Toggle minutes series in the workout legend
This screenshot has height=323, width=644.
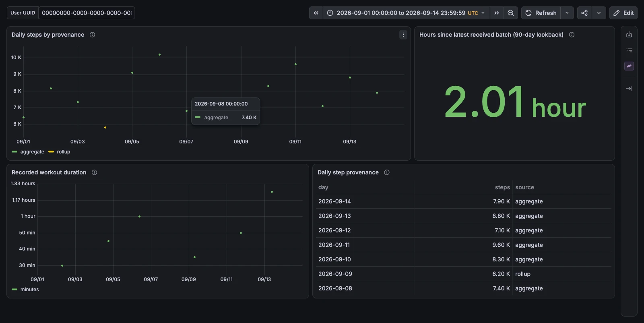click(30, 290)
